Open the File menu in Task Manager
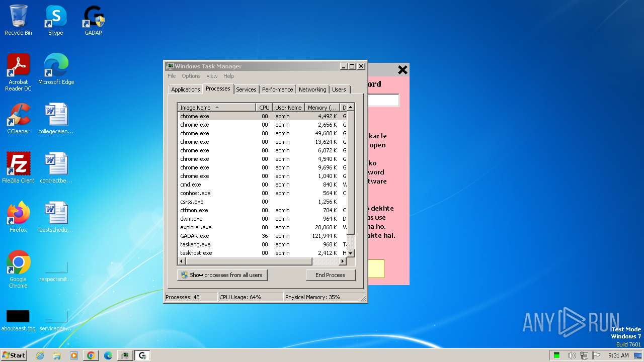Image resolution: width=644 pixels, height=362 pixels. tap(172, 76)
